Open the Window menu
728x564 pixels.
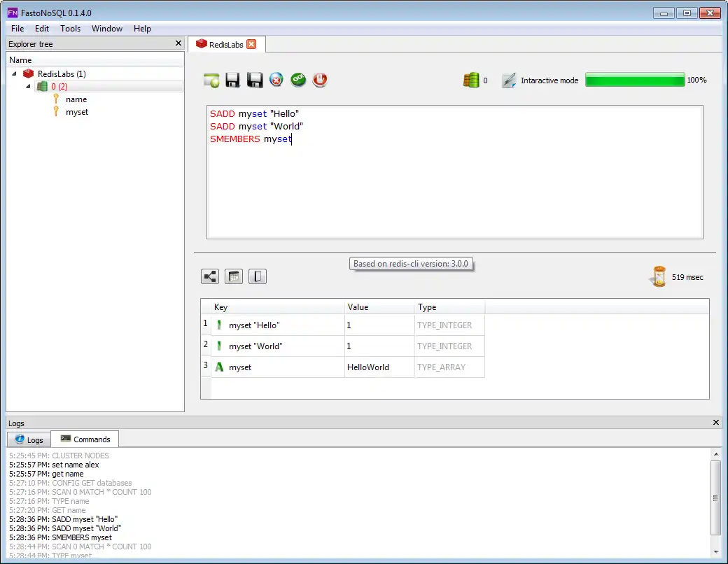click(x=107, y=28)
